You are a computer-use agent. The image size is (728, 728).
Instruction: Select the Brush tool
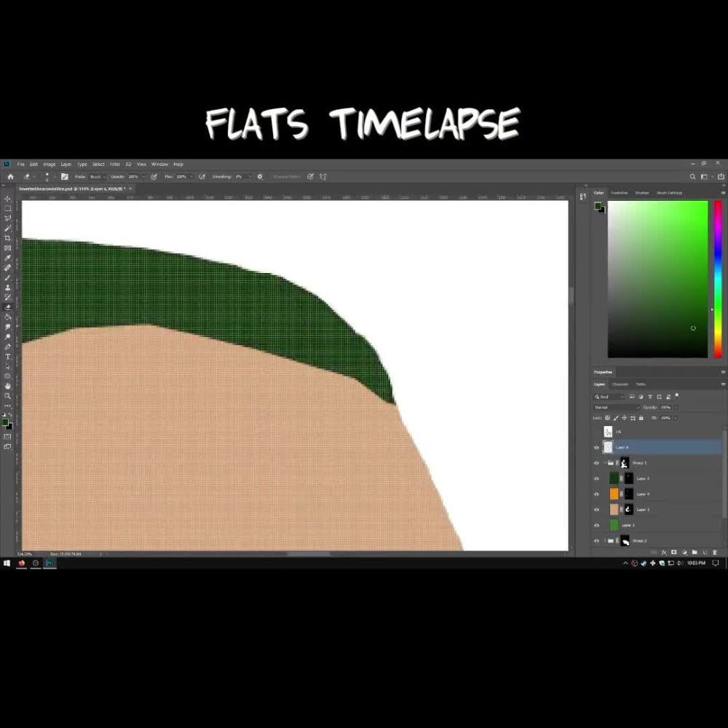pos(7,275)
